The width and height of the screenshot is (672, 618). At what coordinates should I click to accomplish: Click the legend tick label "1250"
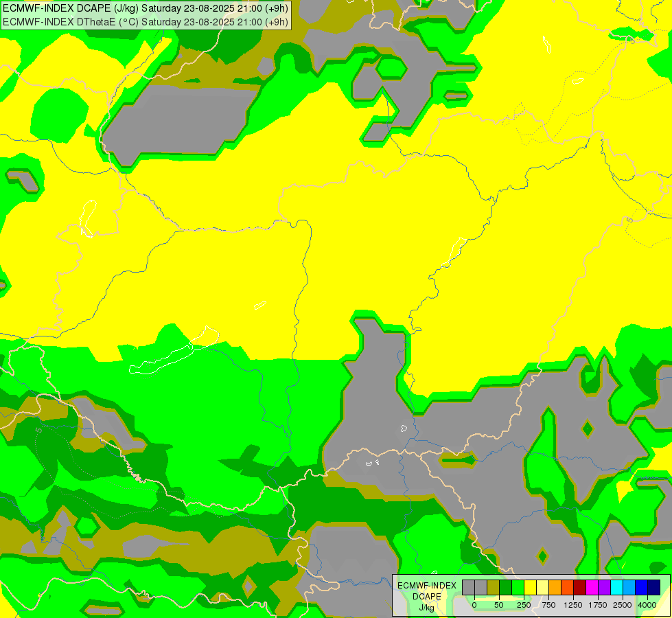573,605
